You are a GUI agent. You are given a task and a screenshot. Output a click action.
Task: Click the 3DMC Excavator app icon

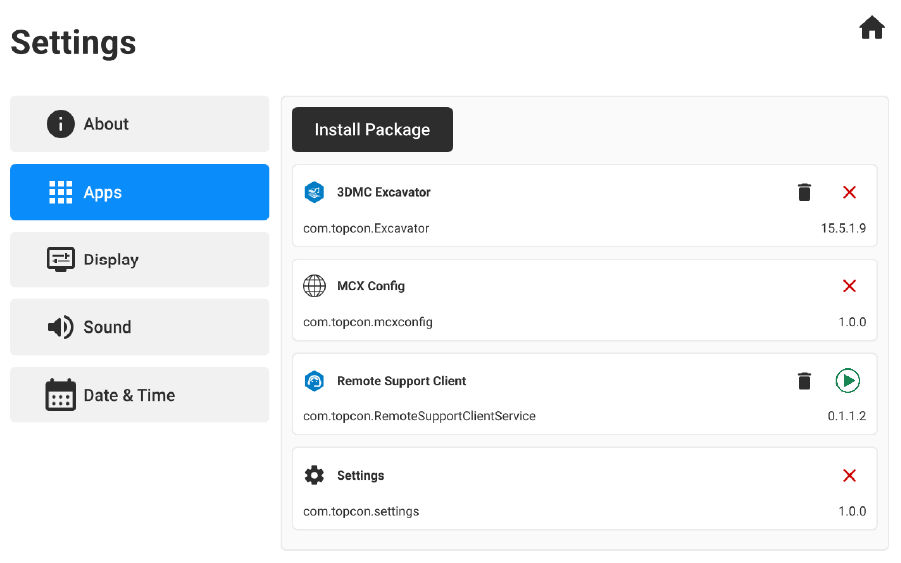coord(314,192)
